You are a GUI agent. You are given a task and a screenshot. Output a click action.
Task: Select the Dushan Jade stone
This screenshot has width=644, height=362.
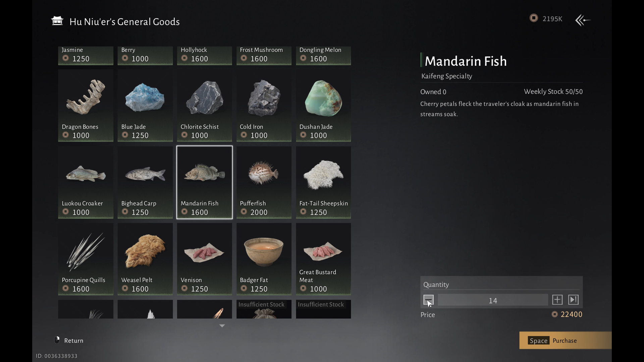(x=323, y=105)
